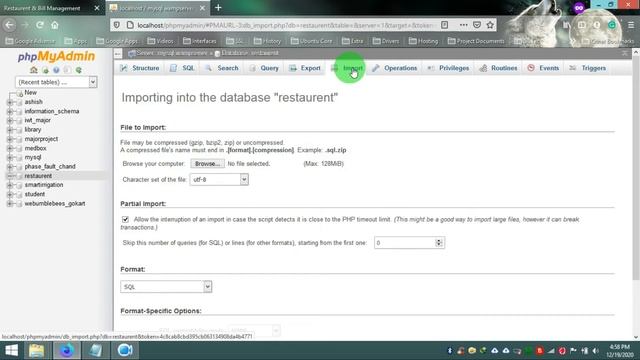Reload the current page
The image size is (640, 360).
click(x=40, y=25)
